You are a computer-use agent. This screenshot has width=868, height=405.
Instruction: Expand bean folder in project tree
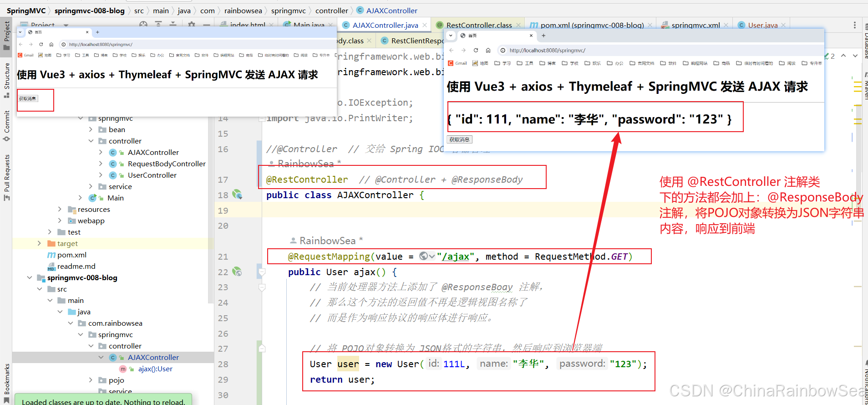tap(91, 129)
